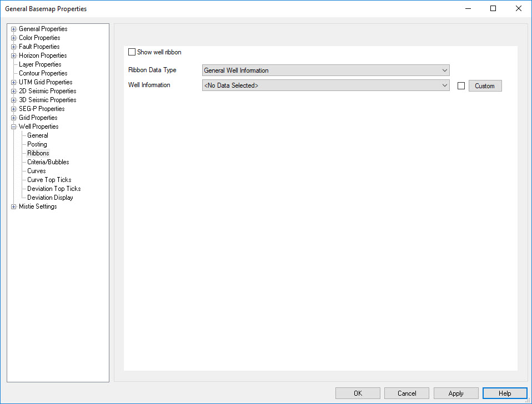Open the Well Information dropdown
The width and height of the screenshot is (532, 404).
(325, 85)
